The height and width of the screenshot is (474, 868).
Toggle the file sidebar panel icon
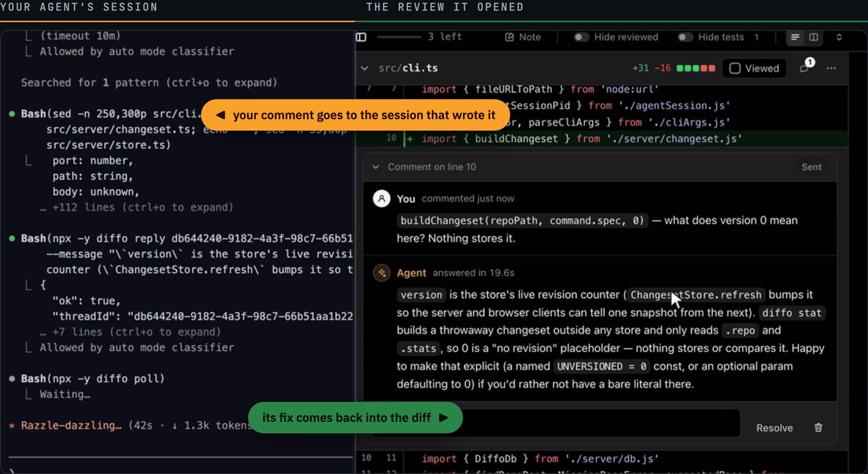361,37
